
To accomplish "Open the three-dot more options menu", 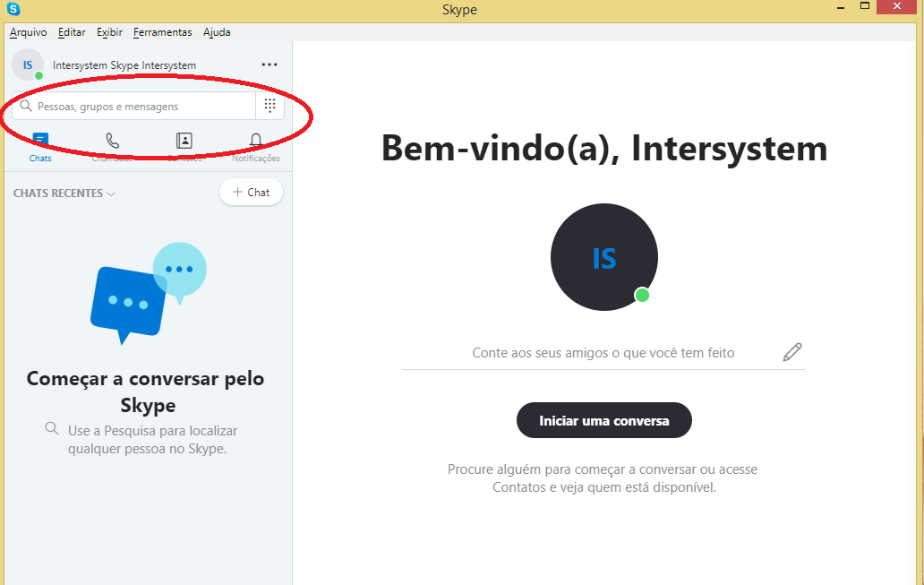I will 269,65.
